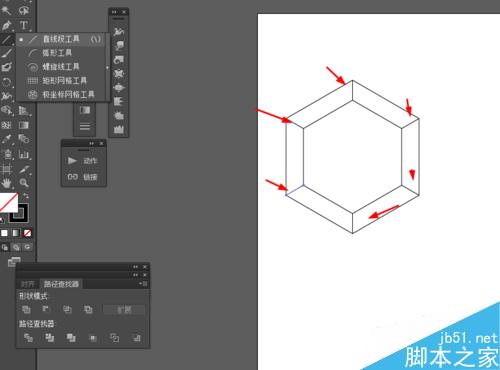Apply Unite shape mode in Pathfinder
This screenshot has width=500, height=370.
point(26,309)
